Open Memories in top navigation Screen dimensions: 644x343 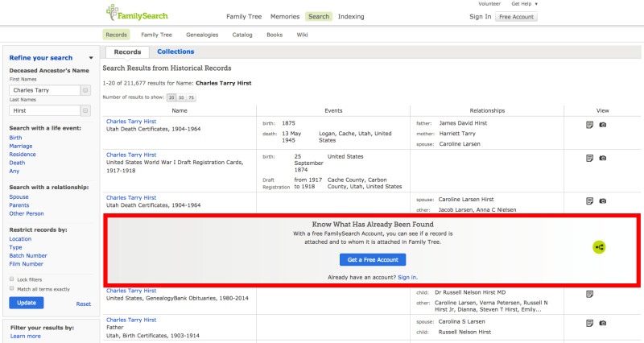[285, 16]
